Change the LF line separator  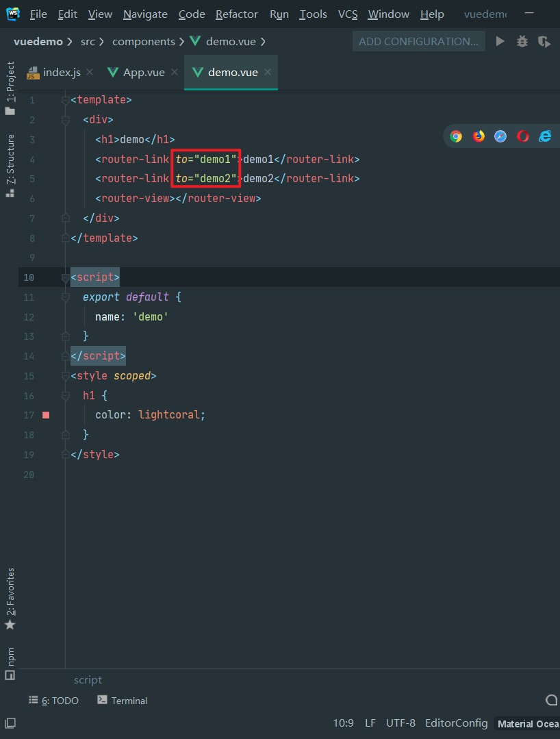pyautogui.click(x=370, y=723)
